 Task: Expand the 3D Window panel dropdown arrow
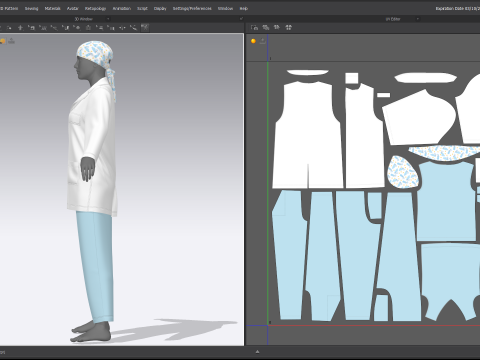coord(108,19)
